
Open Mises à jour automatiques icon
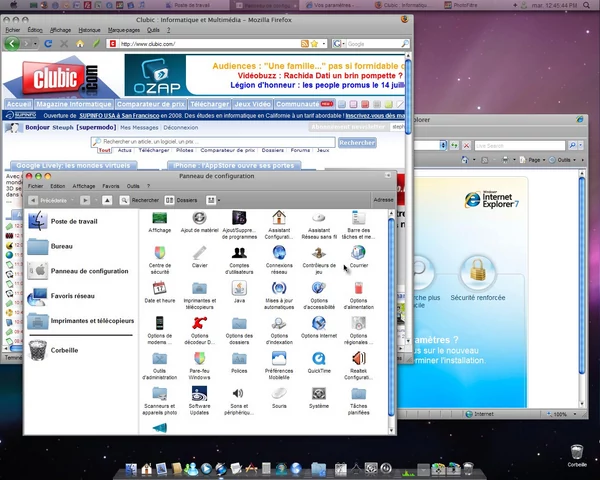pos(279,288)
